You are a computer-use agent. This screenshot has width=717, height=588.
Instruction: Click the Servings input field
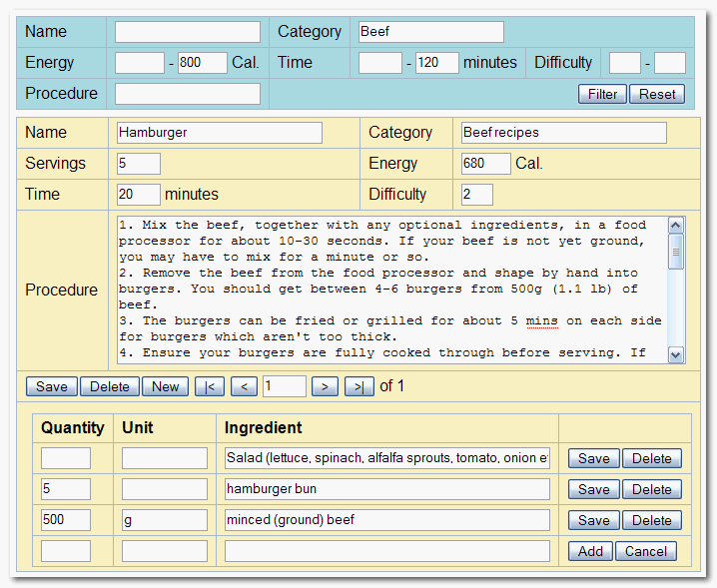tap(137, 164)
